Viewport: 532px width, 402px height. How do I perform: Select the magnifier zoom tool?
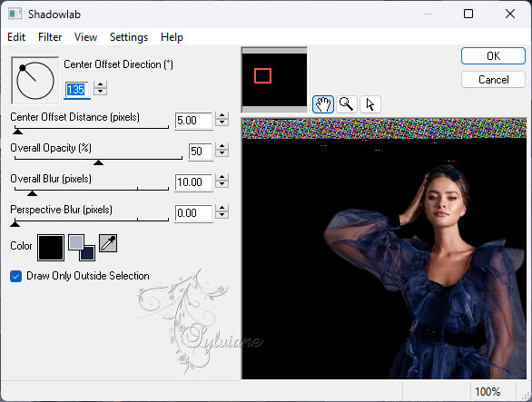[x=347, y=104]
